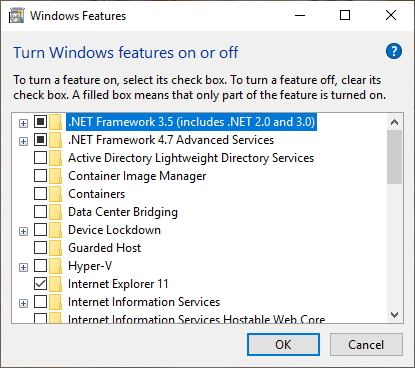Image resolution: width=415 pixels, height=368 pixels.
Task: Select the Internet Explorer 11 label
Action: 118,284
